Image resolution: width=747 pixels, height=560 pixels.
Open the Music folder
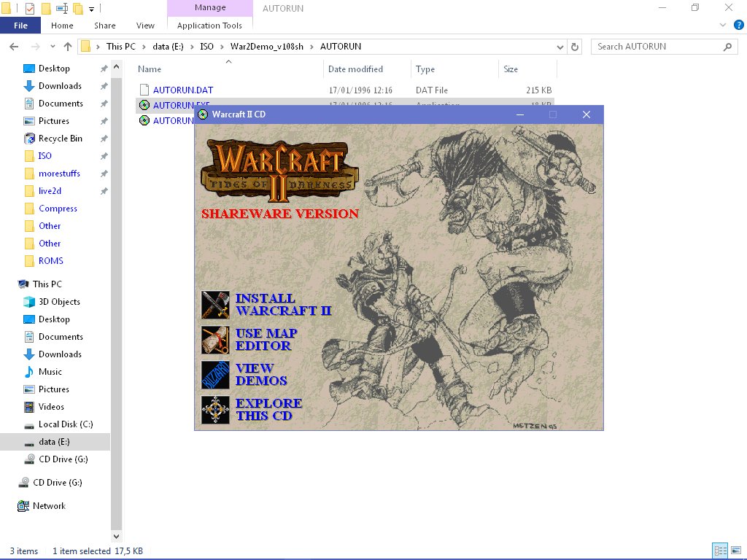50,372
